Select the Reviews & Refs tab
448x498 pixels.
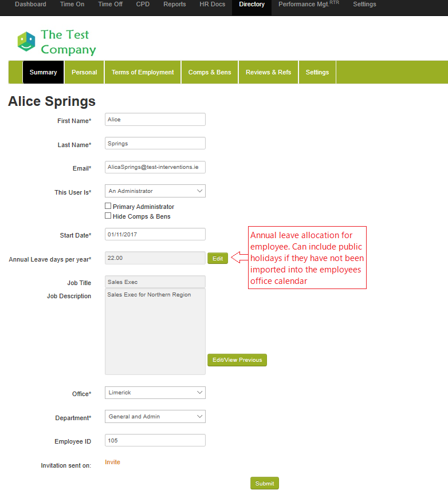[x=268, y=72]
